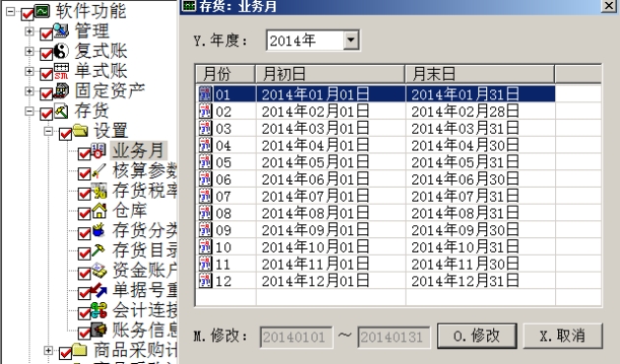This screenshot has width=620, height=364.
Task: Click the 存货分类 icon
Action: [98, 230]
